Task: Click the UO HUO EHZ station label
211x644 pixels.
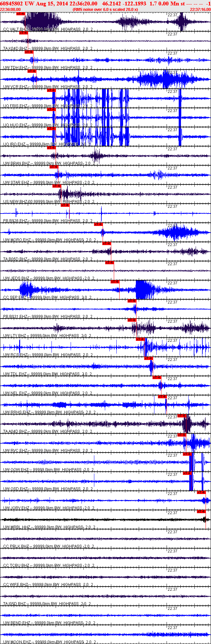Action: point(15,125)
